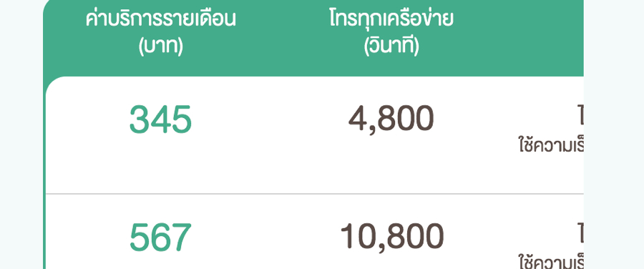Image resolution: width=644 pixels, height=269 pixels.
Task: Click the (วินาที) unit label in header
Action: (x=391, y=47)
